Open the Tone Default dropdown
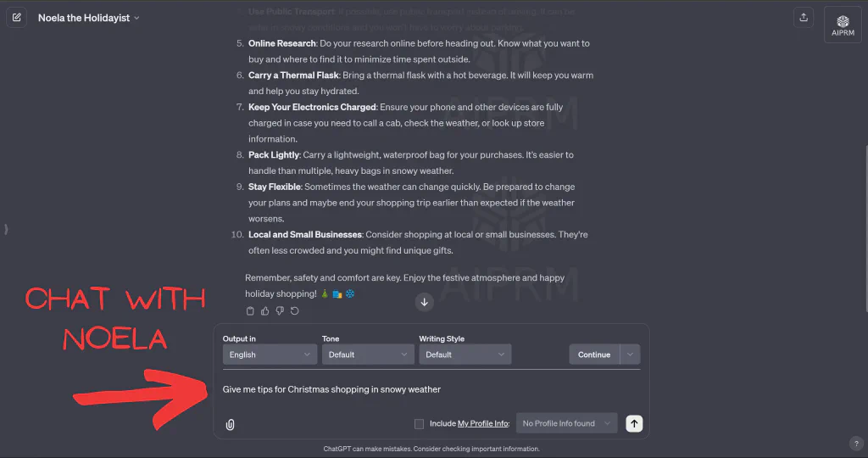The width and height of the screenshot is (868, 458). [x=368, y=355]
